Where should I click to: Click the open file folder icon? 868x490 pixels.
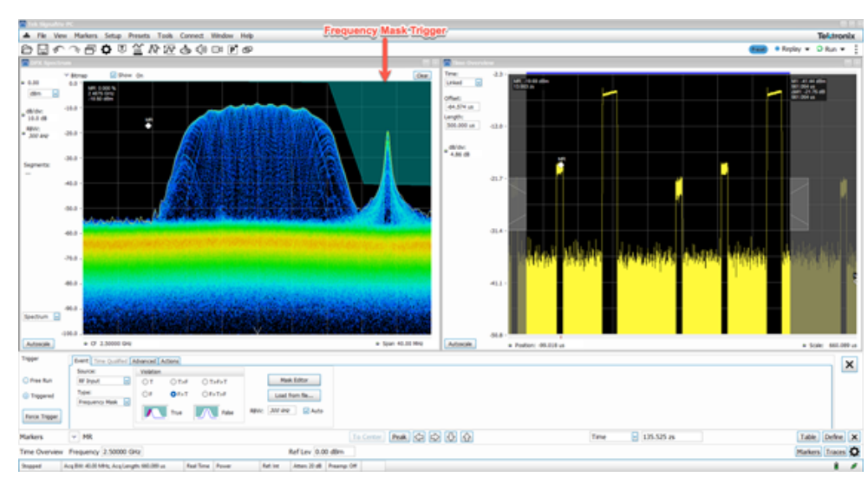click(x=27, y=49)
